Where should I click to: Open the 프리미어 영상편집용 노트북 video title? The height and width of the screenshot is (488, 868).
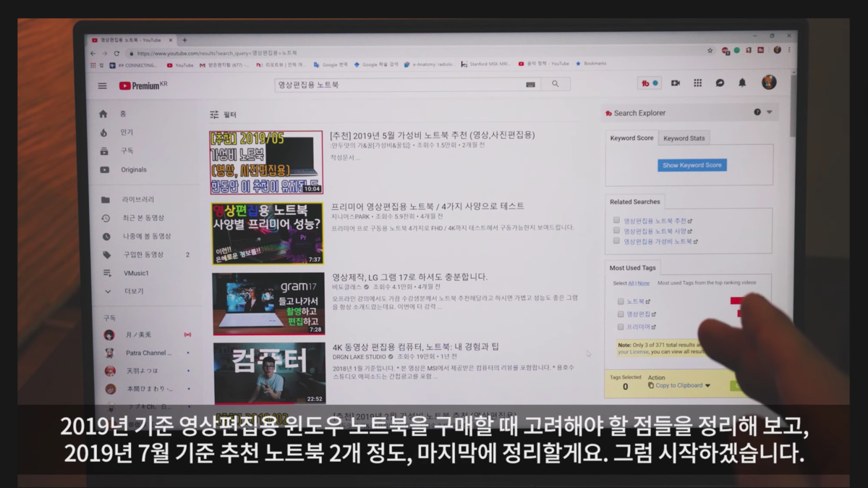coord(427,206)
